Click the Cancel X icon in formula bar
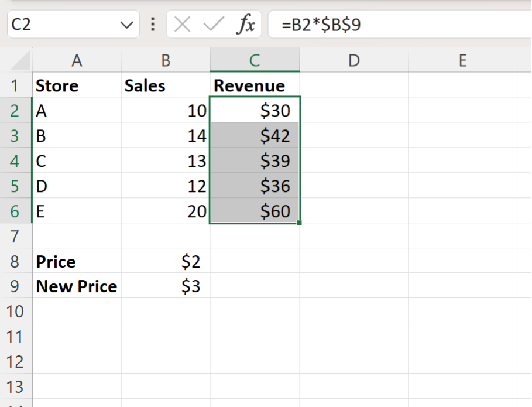The image size is (532, 407). pyautogui.click(x=182, y=25)
